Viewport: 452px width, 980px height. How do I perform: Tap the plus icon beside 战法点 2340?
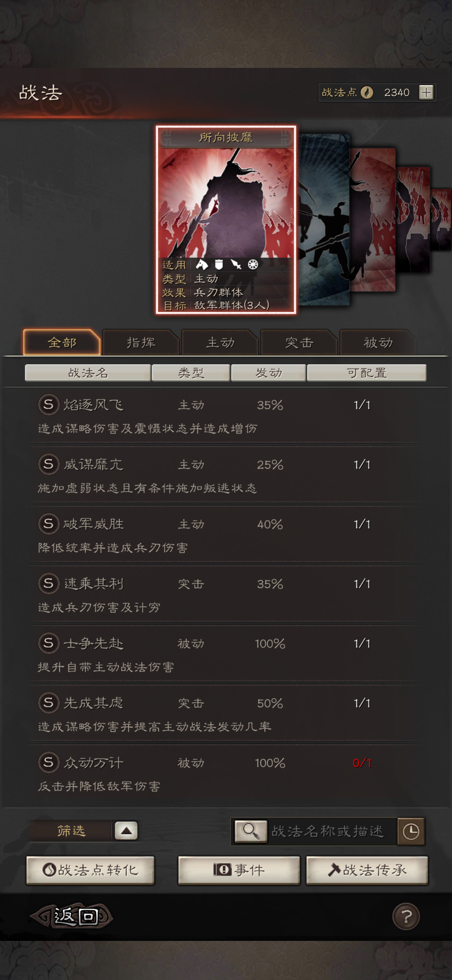[x=426, y=92]
